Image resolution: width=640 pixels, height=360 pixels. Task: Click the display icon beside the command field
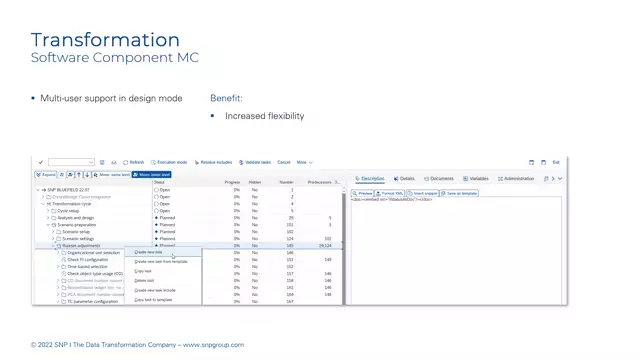click(x=102, y=162)
